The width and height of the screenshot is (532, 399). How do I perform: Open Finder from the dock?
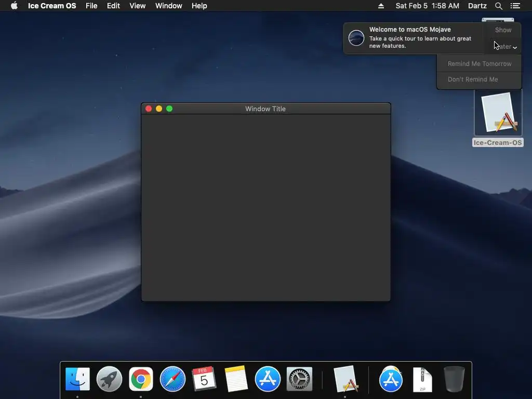click(77, 379)
